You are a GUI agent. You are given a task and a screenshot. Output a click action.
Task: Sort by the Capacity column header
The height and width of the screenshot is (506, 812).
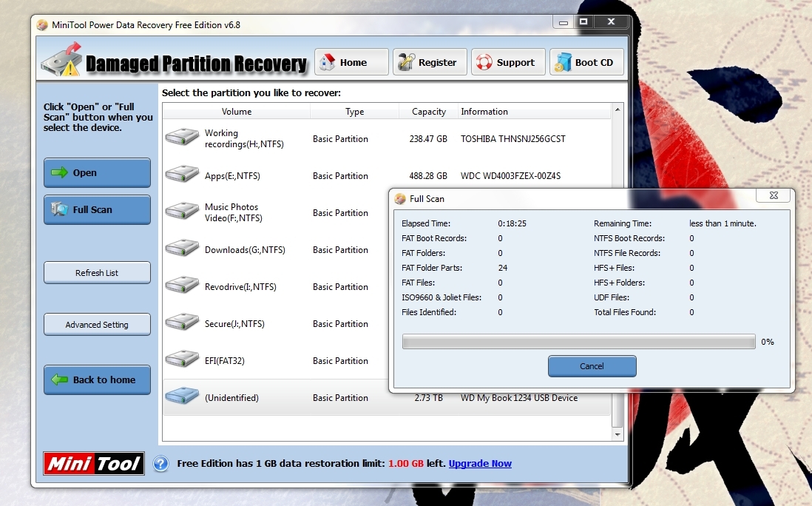429,112
